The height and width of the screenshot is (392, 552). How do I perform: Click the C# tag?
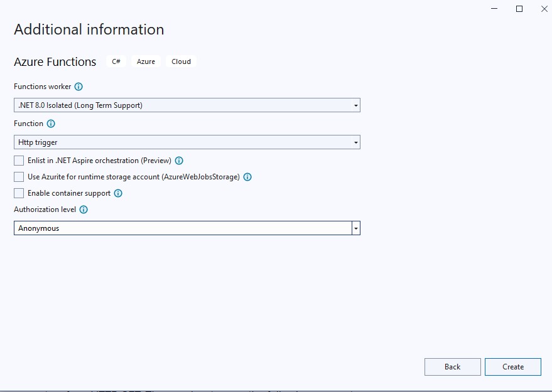click(x=116, y=61)
